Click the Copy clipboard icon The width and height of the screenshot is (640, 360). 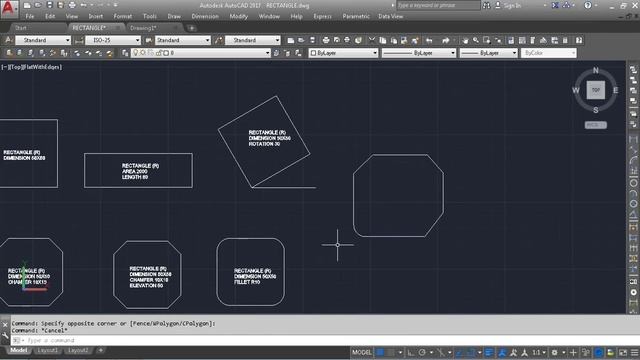click(382, 40)
